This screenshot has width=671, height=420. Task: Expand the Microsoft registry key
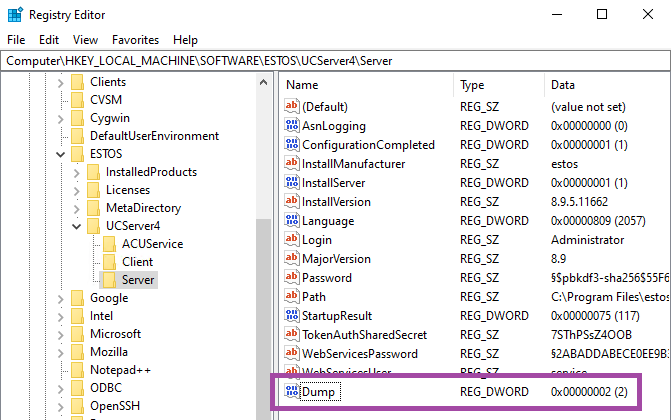(x=62, y=334)
